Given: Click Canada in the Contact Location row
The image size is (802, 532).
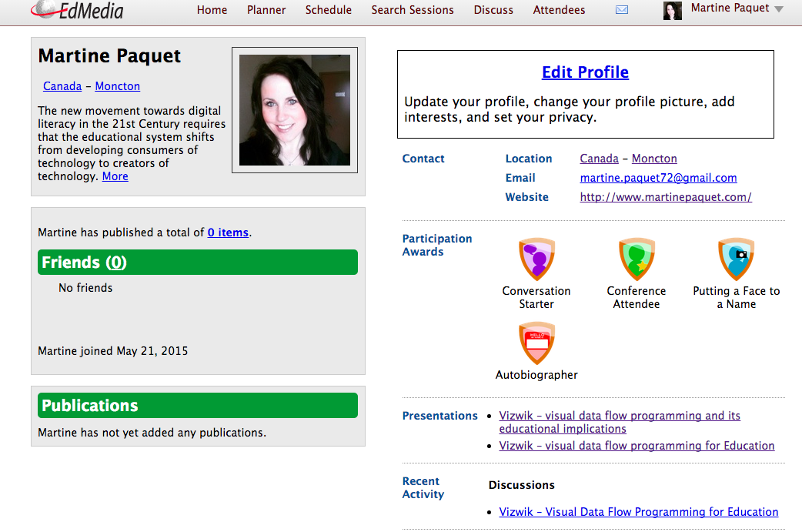Looking at the screenshot, I should click(599, 159).
